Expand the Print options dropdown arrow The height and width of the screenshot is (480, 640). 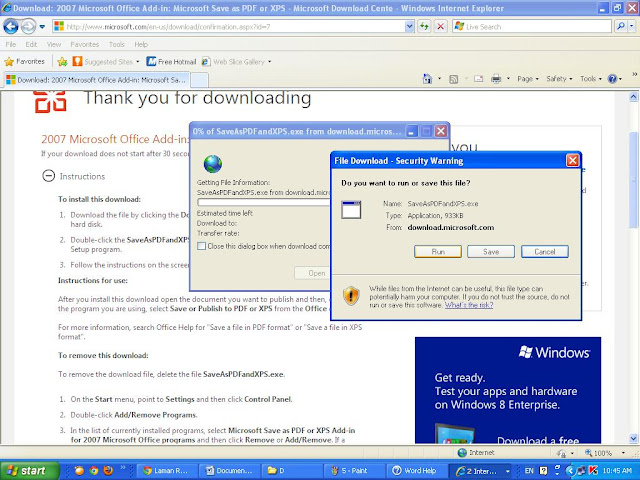(508, 79)
